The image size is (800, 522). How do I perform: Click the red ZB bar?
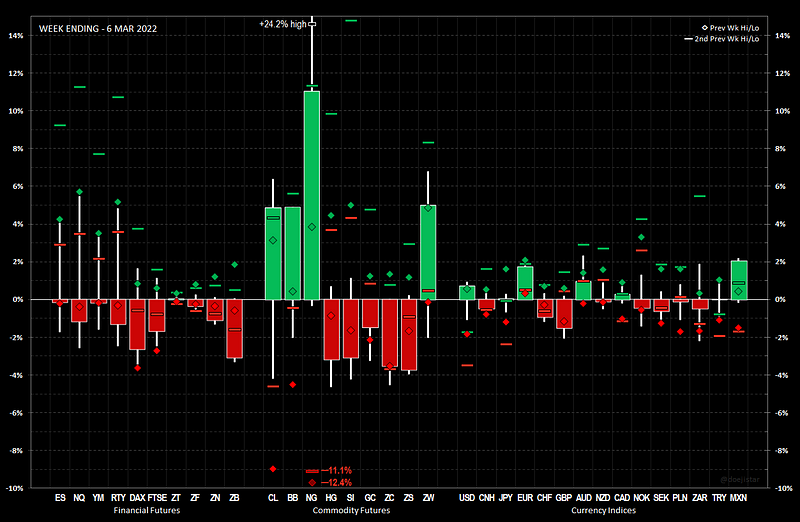234,328
